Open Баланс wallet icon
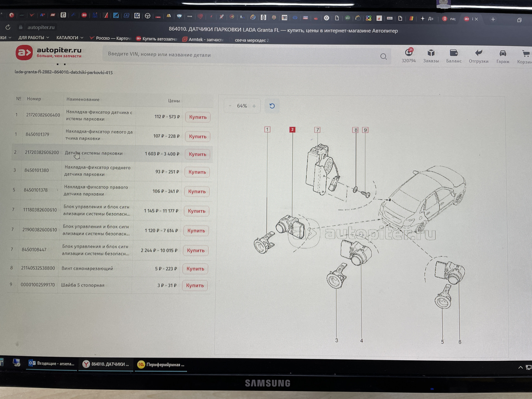This screenshot has width=532, height=399. click(454, 53)
